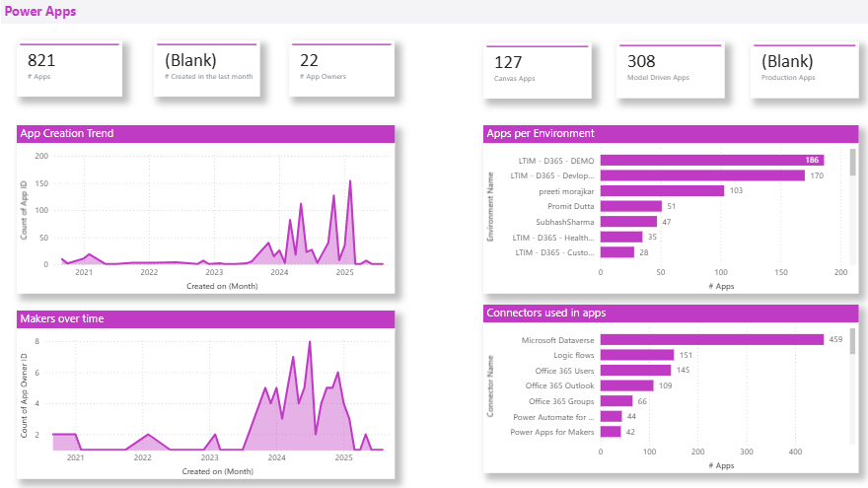Click the Office 365 Users connector bar
Image resolution: width=868 pixels, height=488 pixels.
point(635,370)
